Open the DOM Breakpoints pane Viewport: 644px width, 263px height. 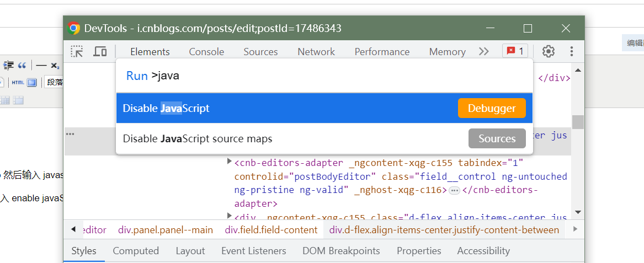point(341,251)
